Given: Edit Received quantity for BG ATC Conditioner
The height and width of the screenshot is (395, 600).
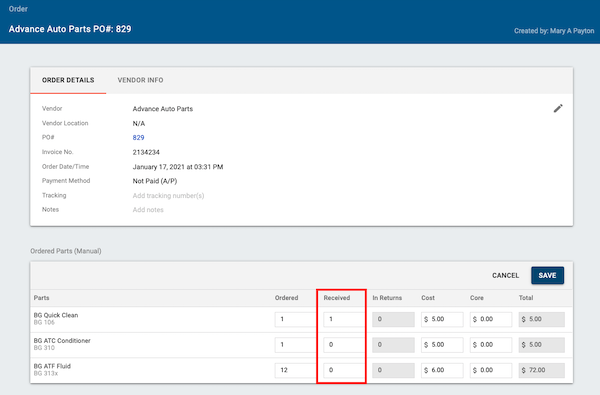Looking at the screenshot, I should 344,345.
